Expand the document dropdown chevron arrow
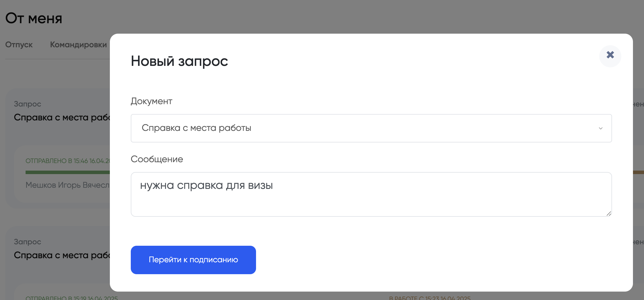 600,128
